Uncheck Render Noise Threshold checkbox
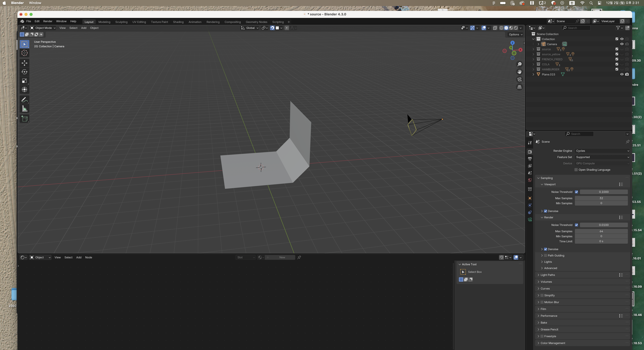Screen dimensions: 644x350 [576, 225]
